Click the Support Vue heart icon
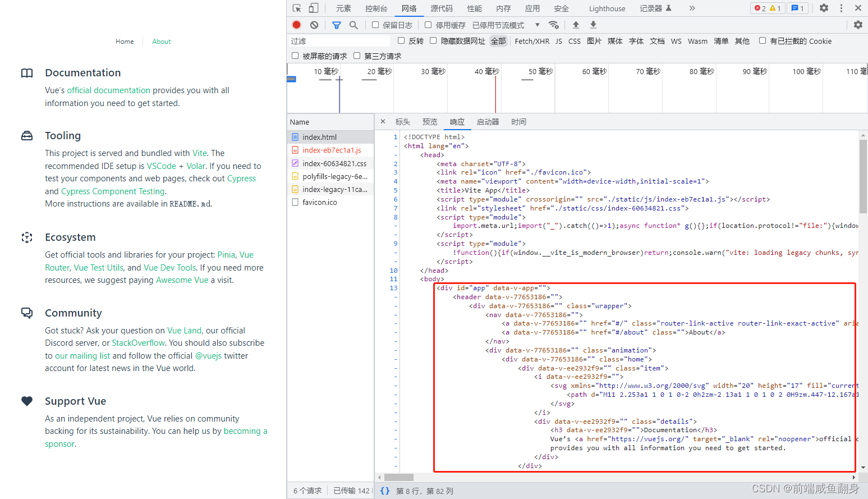The height and width of the screenshot is (499, 868). pyautogui.click(x=27, y=401)
